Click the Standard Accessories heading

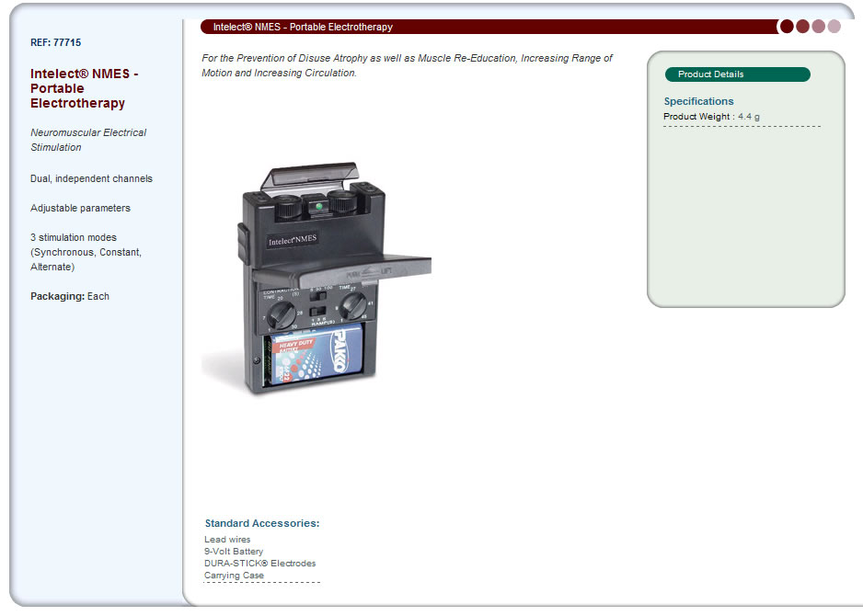coord(262,523)
